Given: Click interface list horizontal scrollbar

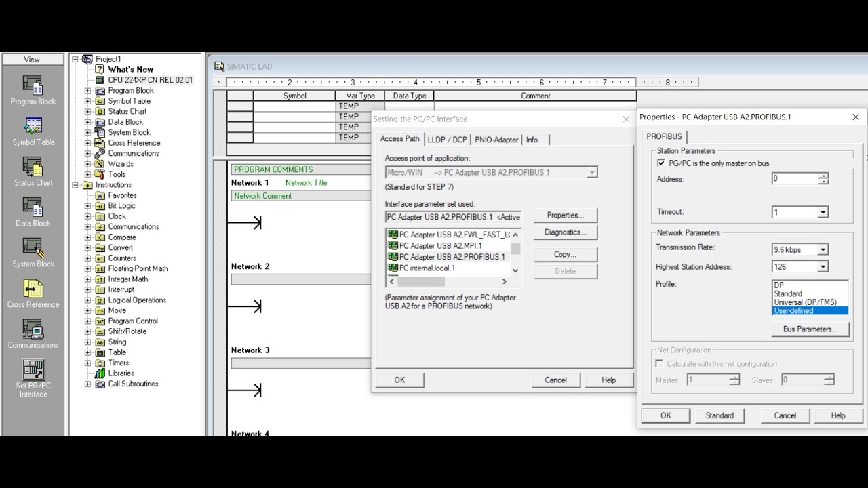Looking at the screenshot, I should click(448, 281).
